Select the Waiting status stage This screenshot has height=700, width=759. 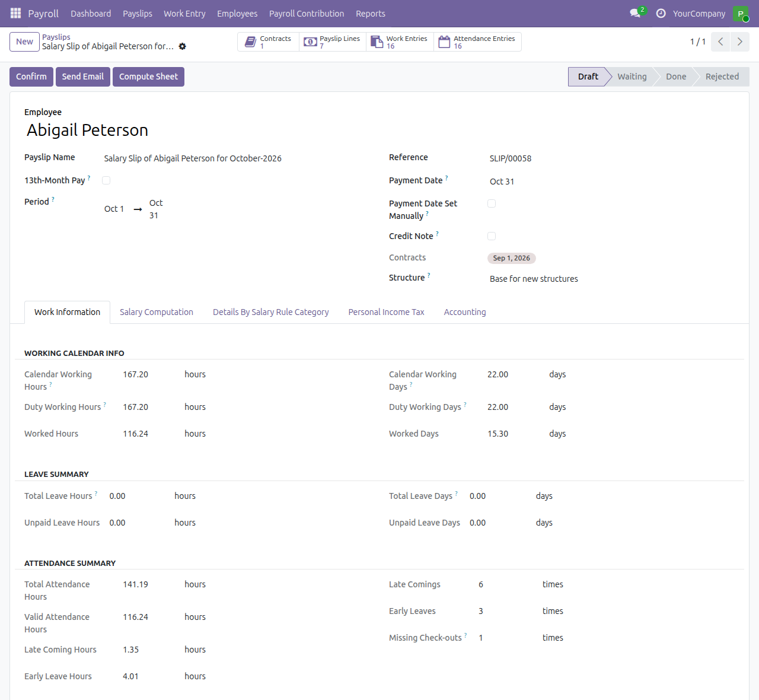(x=632, y=77)
